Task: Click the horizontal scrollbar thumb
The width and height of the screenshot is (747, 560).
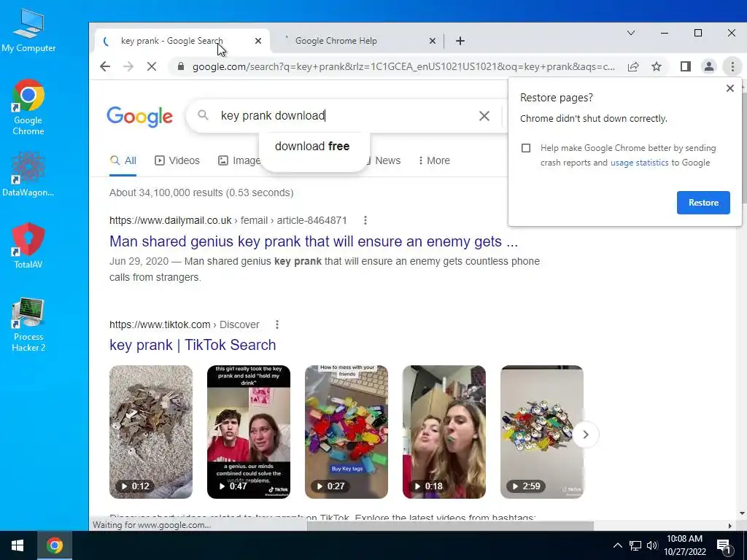Action: pyautogui.click(x=450, y=526)
